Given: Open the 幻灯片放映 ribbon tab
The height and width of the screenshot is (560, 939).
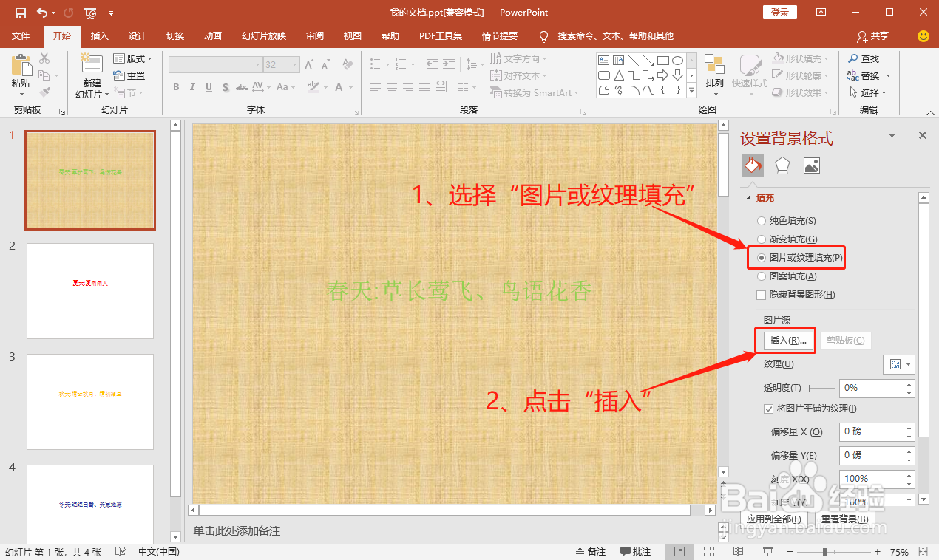Looking at the screenshot, I should pos(262,35).
